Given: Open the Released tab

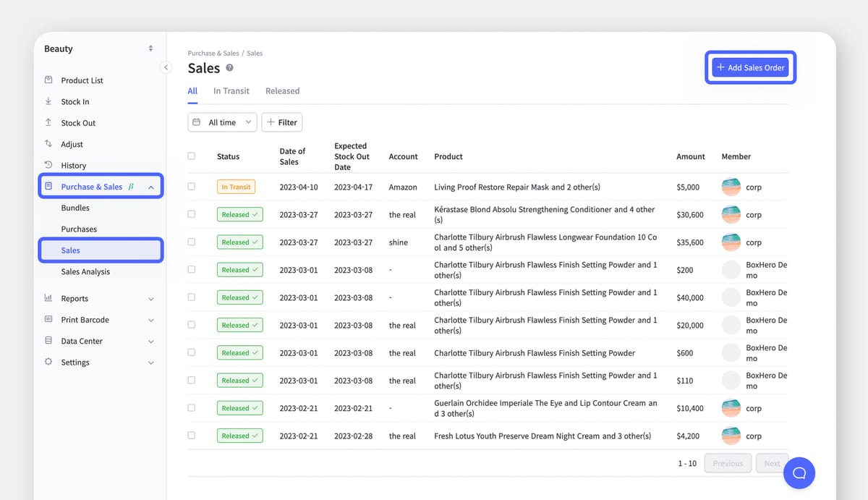Looking at the screenshot, I should coord(282,90).
